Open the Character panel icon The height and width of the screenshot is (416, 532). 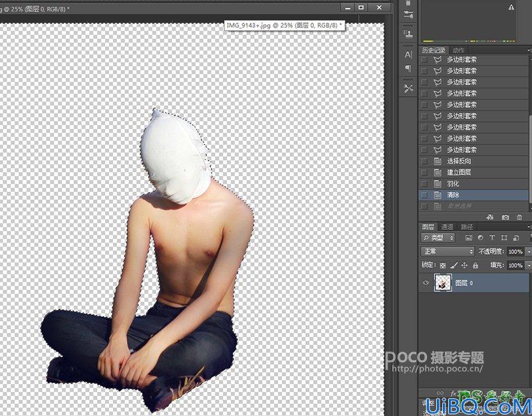pos(408,55)
